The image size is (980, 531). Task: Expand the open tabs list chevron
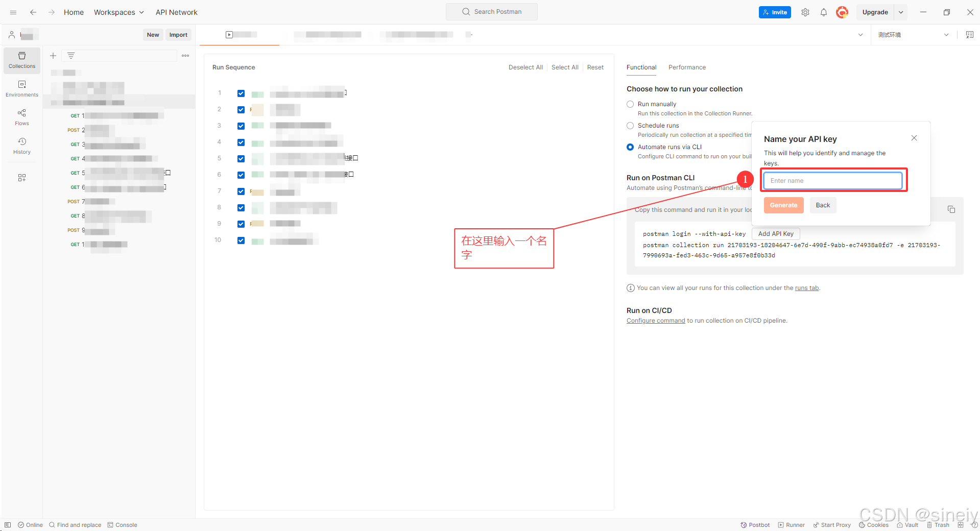pos(861,35)
